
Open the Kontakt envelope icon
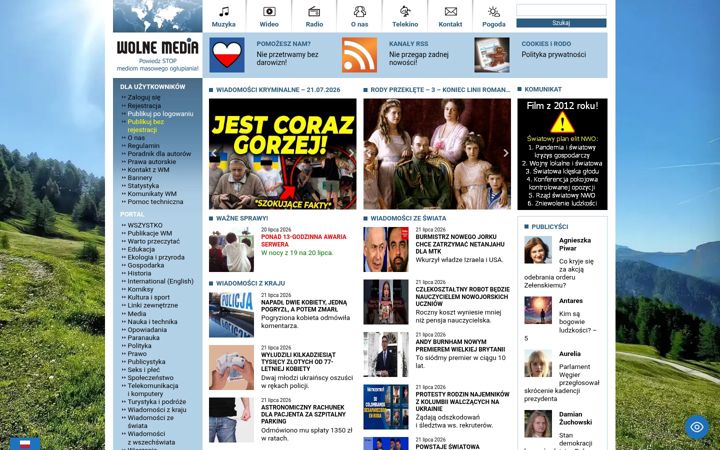point(450,11)
